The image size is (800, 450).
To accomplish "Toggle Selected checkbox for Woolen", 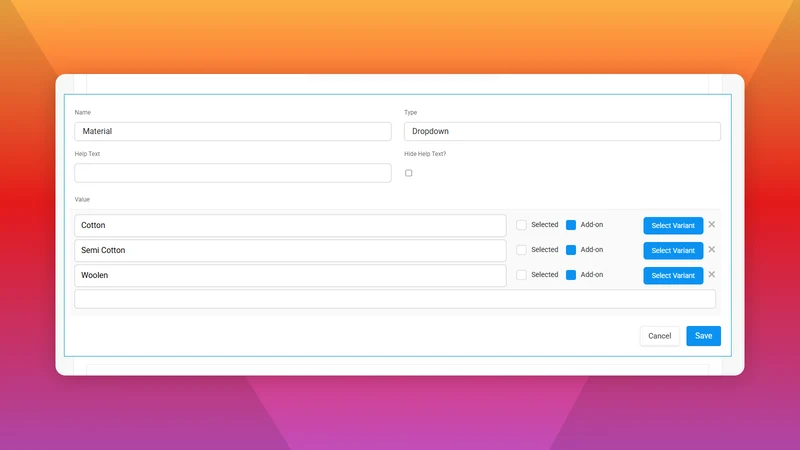I will click(521, 275).
